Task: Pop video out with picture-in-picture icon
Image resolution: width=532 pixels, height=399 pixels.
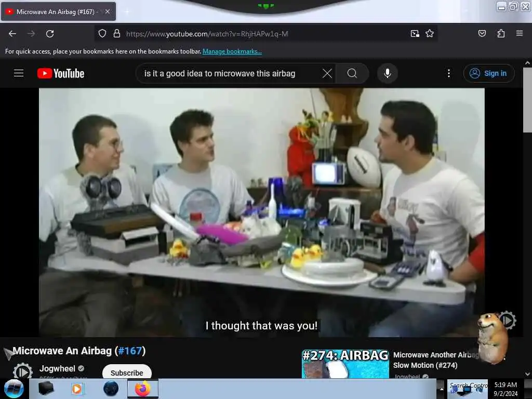Action: coord(415,34)
